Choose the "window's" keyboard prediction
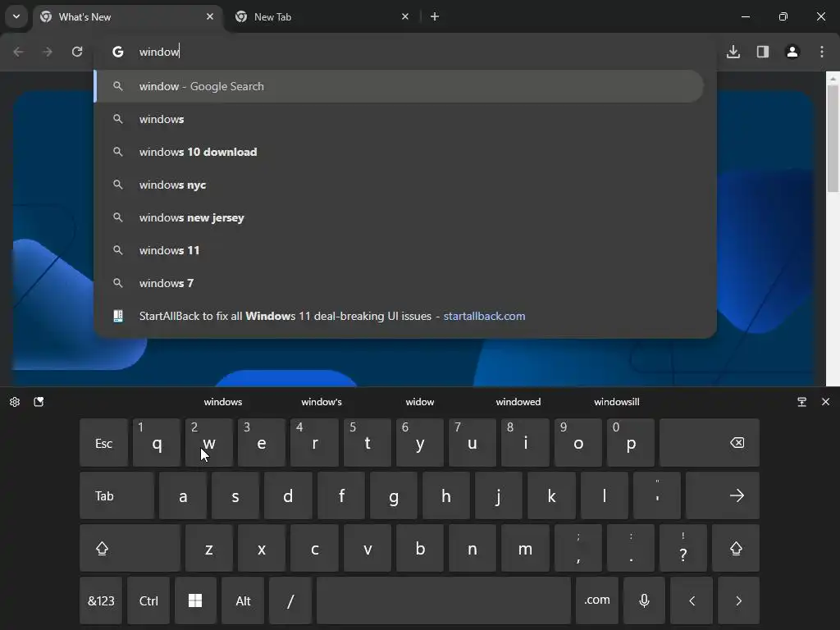This screenshot has height=630, width=840. click(322, 402)
